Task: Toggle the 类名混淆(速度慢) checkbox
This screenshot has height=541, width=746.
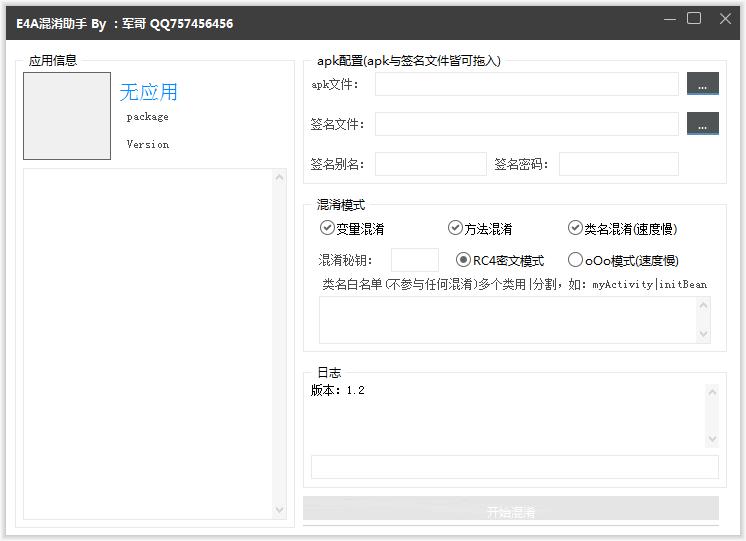Action: tap(575, 228)
